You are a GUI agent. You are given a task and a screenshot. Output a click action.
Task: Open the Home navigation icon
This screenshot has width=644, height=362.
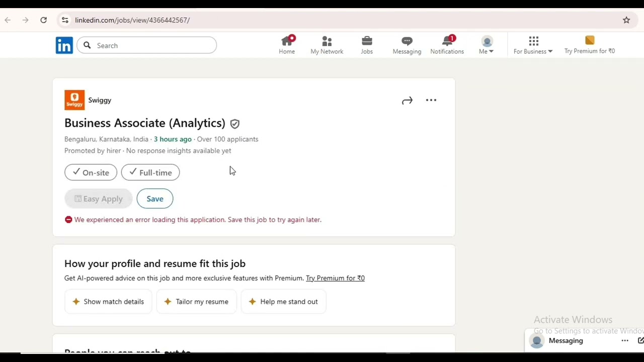coord(287,45)
